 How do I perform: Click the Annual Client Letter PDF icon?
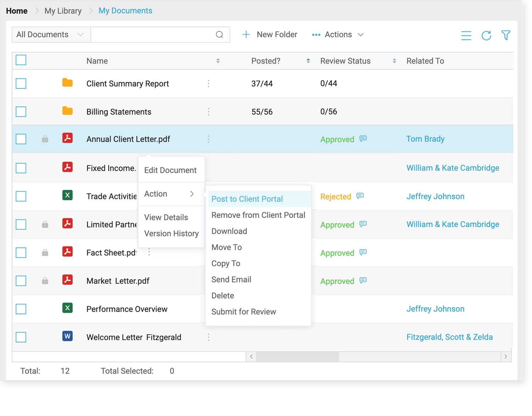pos(67,138)
